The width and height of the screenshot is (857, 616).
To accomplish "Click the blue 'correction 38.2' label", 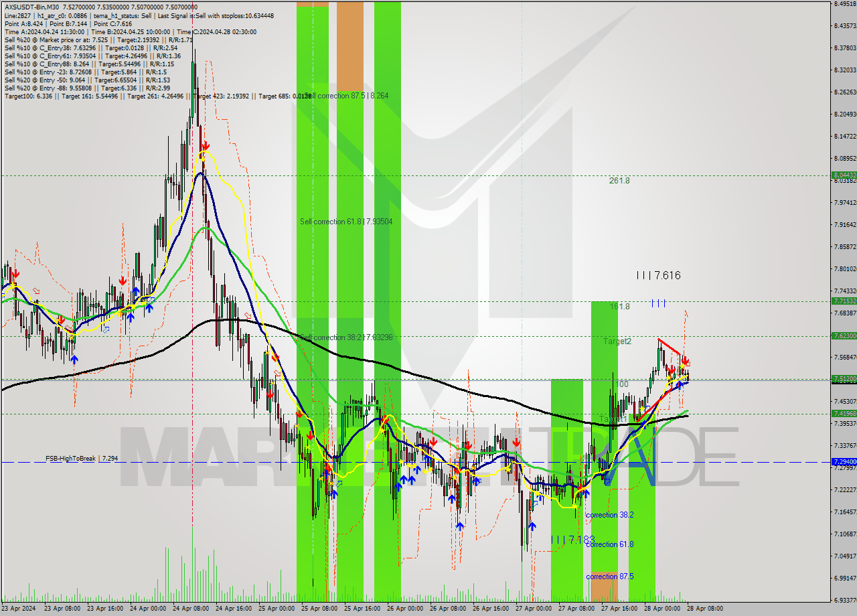I will pos(609,515).
